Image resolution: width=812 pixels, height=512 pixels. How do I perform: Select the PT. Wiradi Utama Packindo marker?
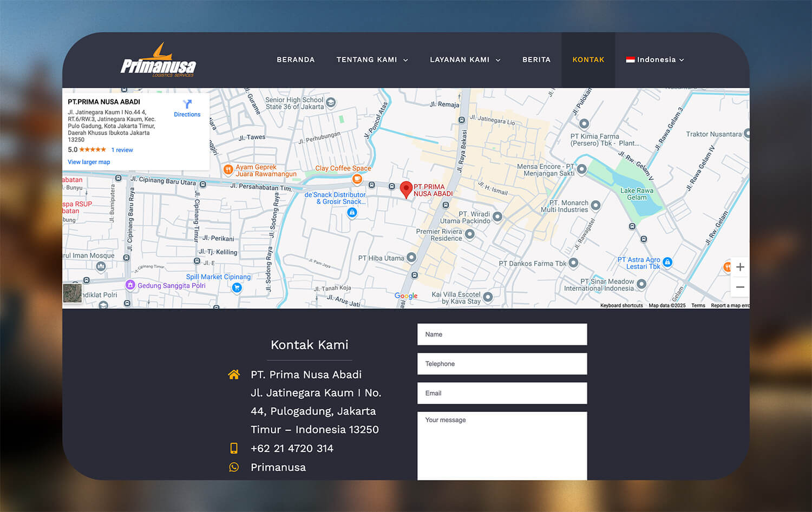click(x=497, y=216)
